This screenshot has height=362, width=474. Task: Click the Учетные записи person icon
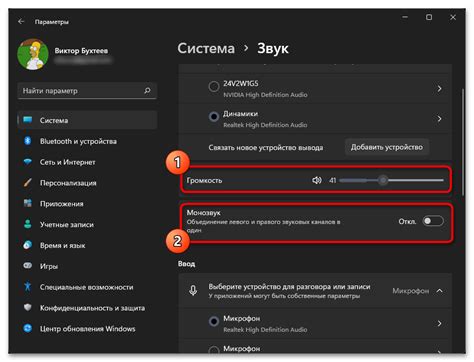point(28,224)
